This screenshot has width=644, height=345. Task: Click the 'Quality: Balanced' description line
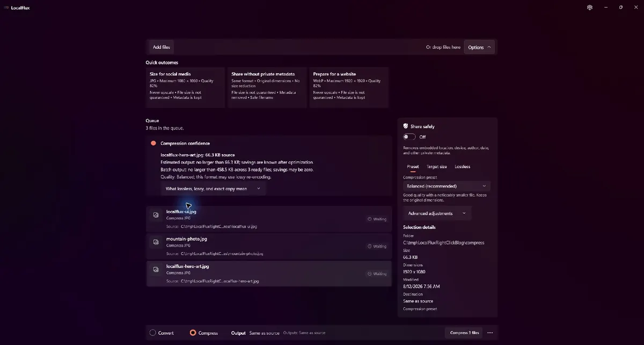(216, 177)
